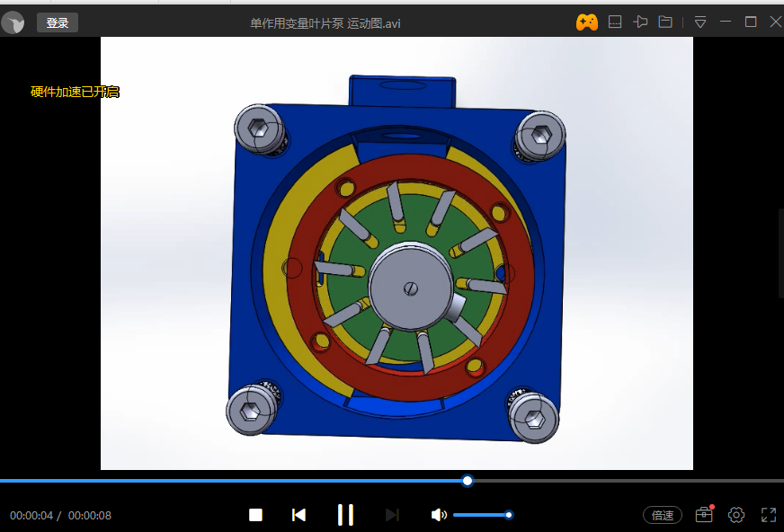Open the main menu dropdown triangle
The image size is (784, 532).
700,22
